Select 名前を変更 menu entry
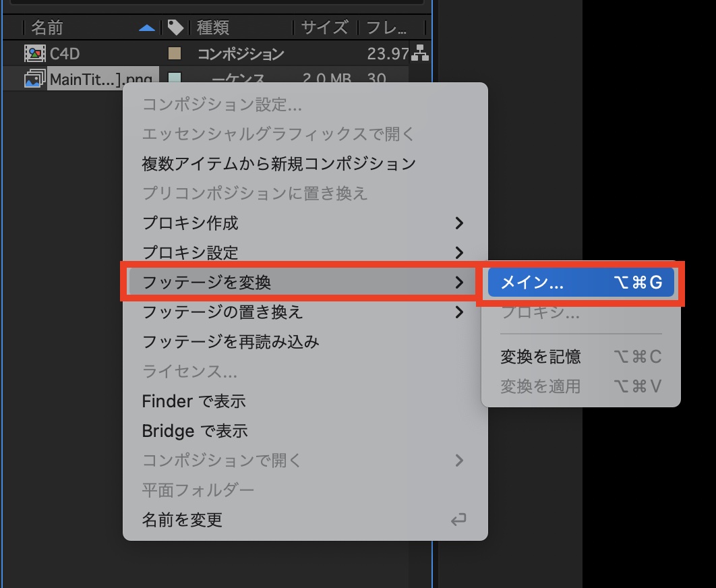The image size is (716, 588). [x=182, y=520]
